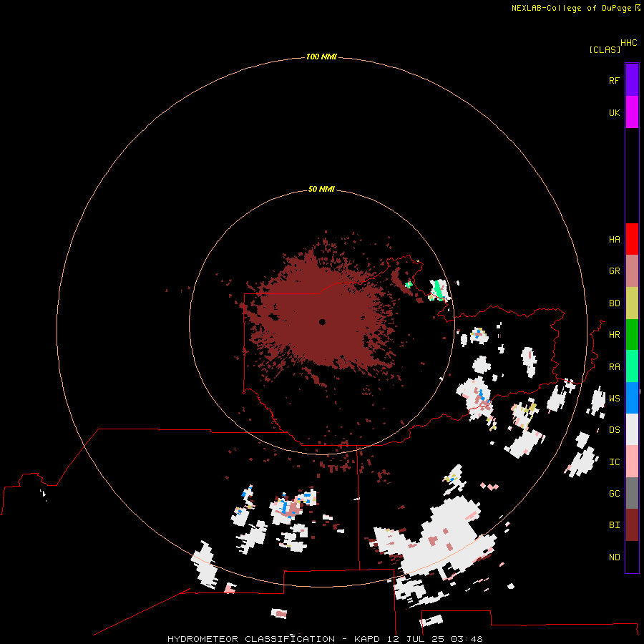Pick the DS white legend swatch
644x644 pixels.
632,429
